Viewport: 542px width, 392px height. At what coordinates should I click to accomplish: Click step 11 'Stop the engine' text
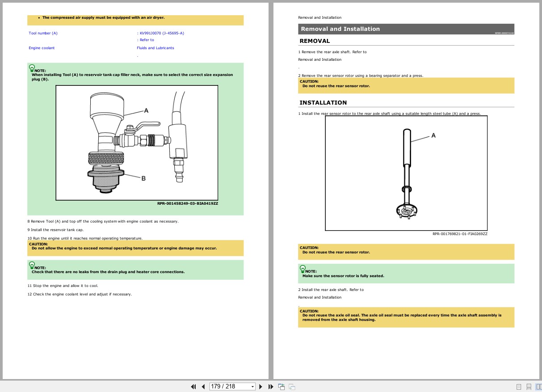click(x=63, y=286)
